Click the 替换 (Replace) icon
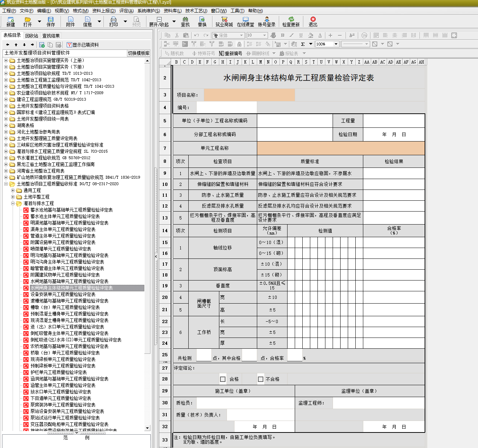This screenshot has height=448, width=478. pos(202,22)
